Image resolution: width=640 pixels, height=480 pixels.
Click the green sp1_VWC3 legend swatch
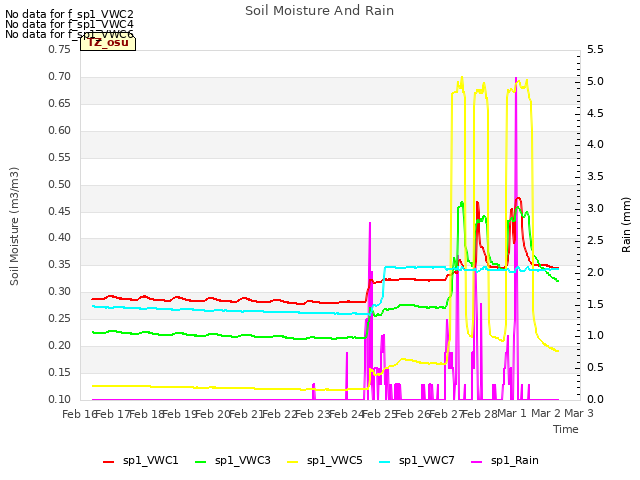(201, 462)
